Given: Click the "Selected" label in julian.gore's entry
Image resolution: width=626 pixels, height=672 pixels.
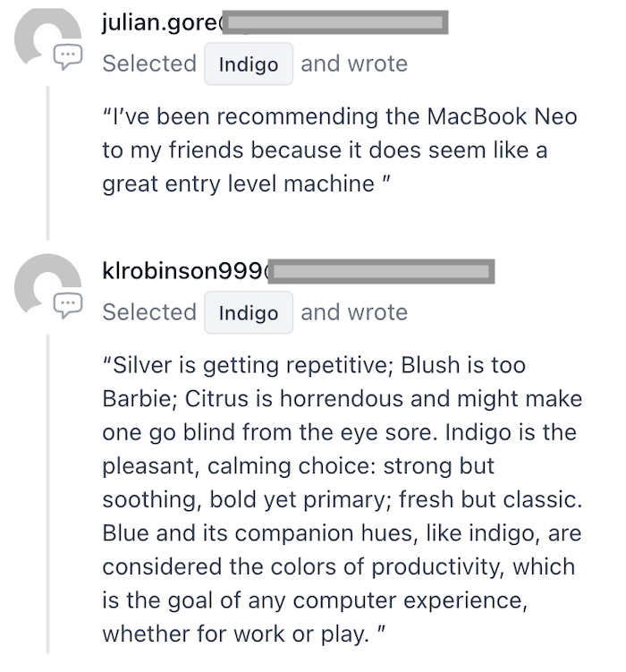Looking at the screenshot, I should pyautogui.click(x=149, y=64).
